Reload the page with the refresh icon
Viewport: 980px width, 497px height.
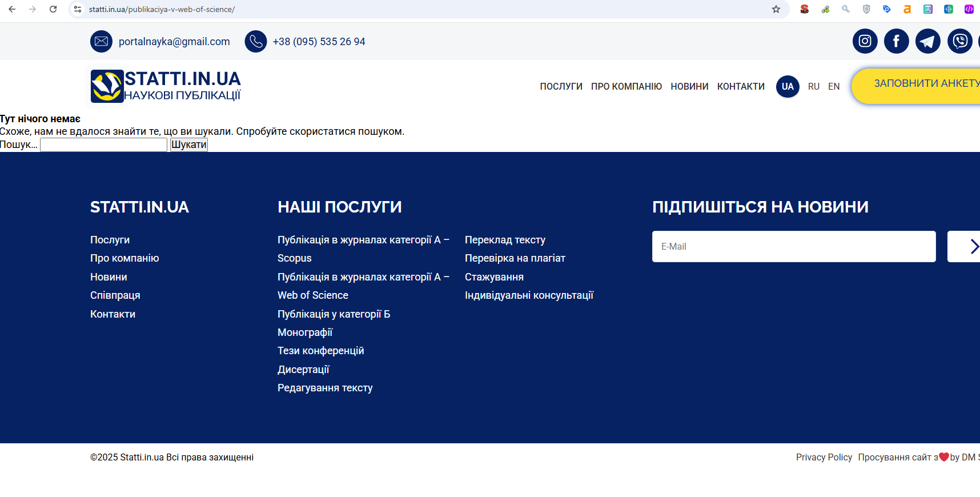pos(53,9)
